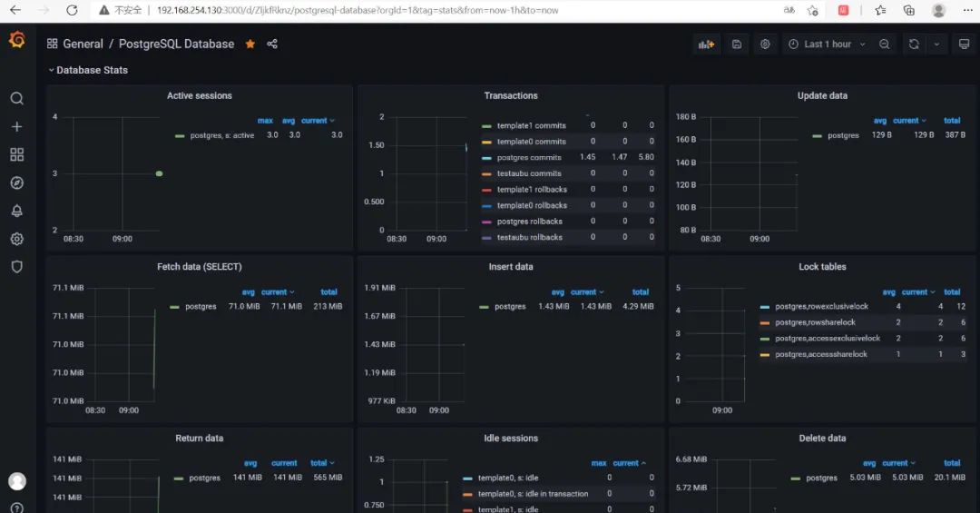Image resolution: width=980 pixels, height=513 pixels.
Task: Open the Update data panel title menu
Action: click(x=822, y=95)
